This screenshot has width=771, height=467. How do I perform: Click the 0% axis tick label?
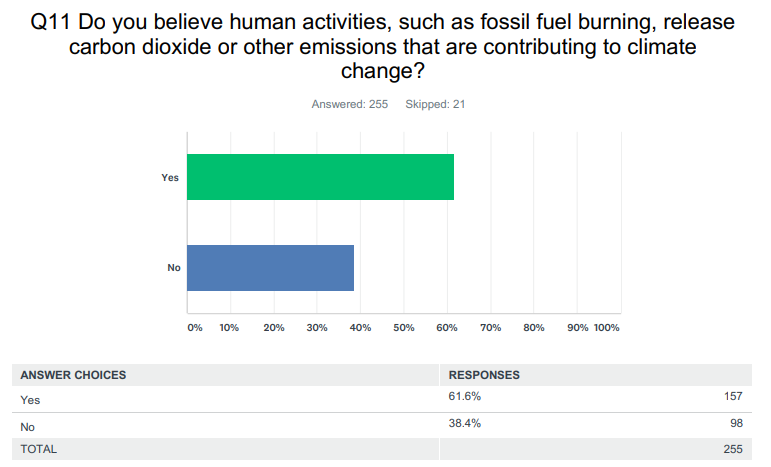pyautogui.click(x=195, y=327)
